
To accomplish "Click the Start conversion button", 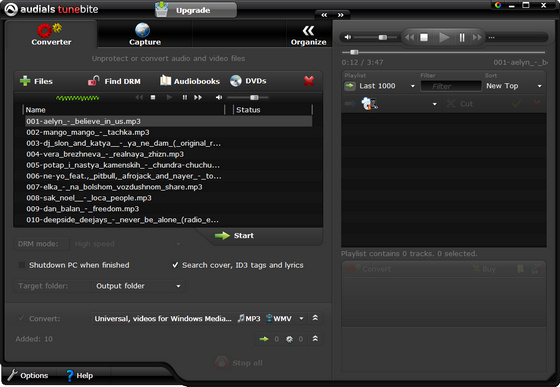I will point(234,236).
